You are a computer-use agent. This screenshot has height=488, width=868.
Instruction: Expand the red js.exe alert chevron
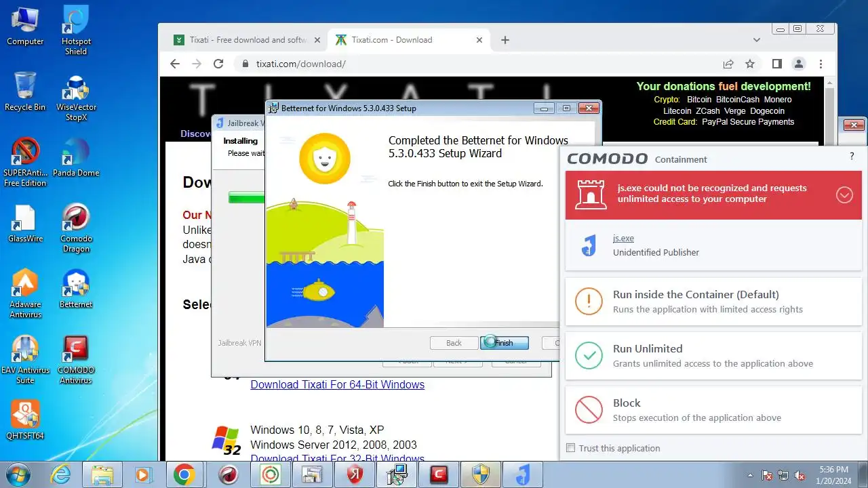click(x=844, y=195)
